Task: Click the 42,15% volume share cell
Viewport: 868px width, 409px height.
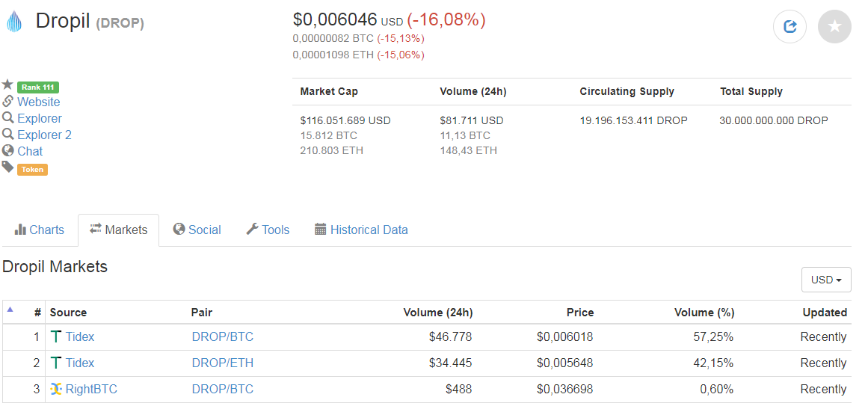Action: click(x=713, y=363)
